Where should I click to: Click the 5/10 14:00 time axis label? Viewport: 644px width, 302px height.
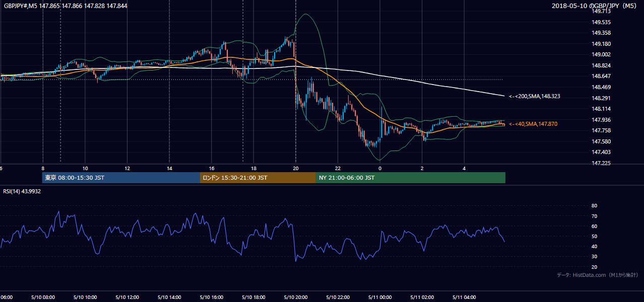tap(169, 297)
